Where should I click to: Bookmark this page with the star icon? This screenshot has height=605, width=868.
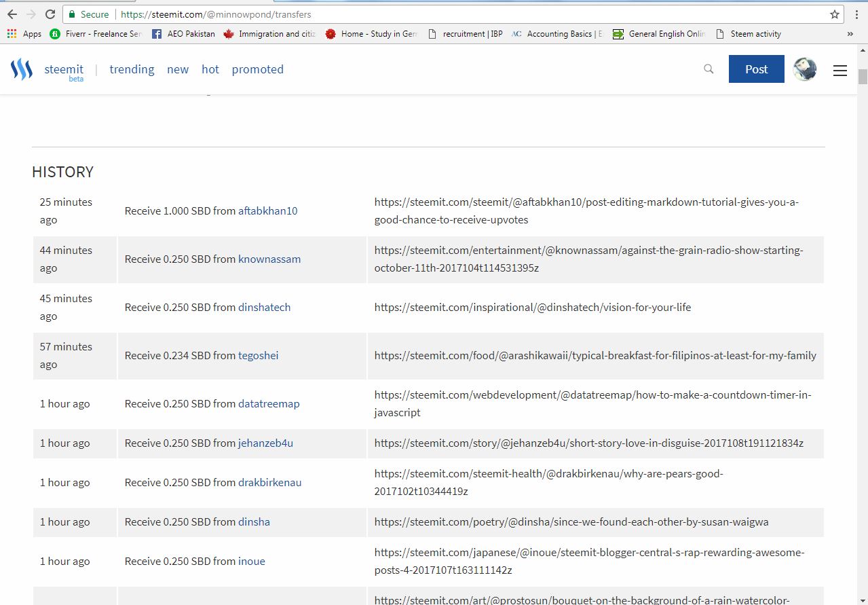click(x=835, y=14)
